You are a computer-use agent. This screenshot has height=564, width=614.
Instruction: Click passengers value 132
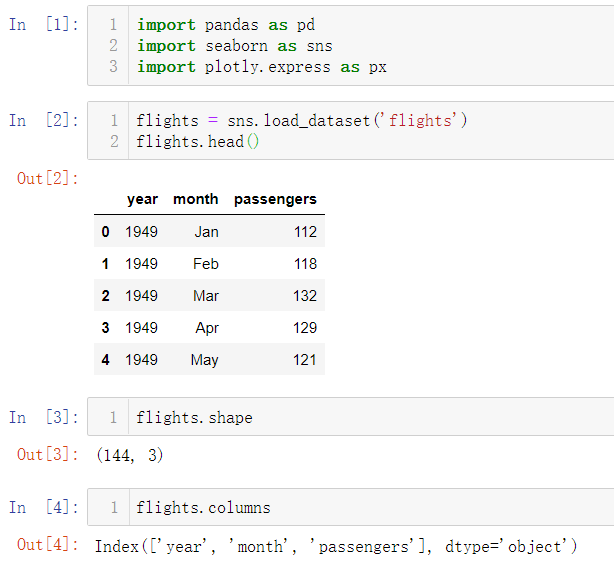click(x=305, y=296)
